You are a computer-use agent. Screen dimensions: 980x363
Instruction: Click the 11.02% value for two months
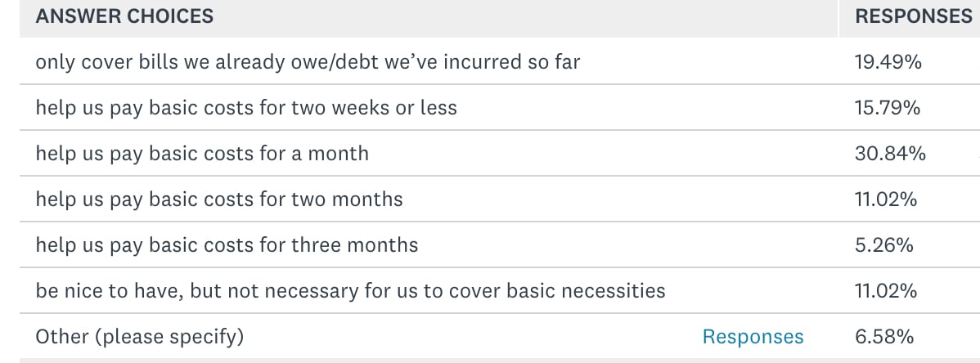[886, 199]
